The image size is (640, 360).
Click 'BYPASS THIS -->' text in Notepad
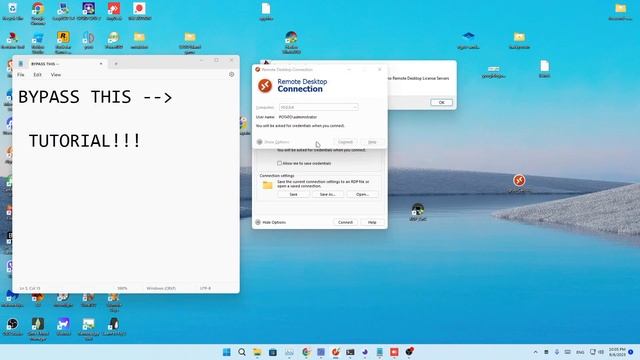coord(95,97)
